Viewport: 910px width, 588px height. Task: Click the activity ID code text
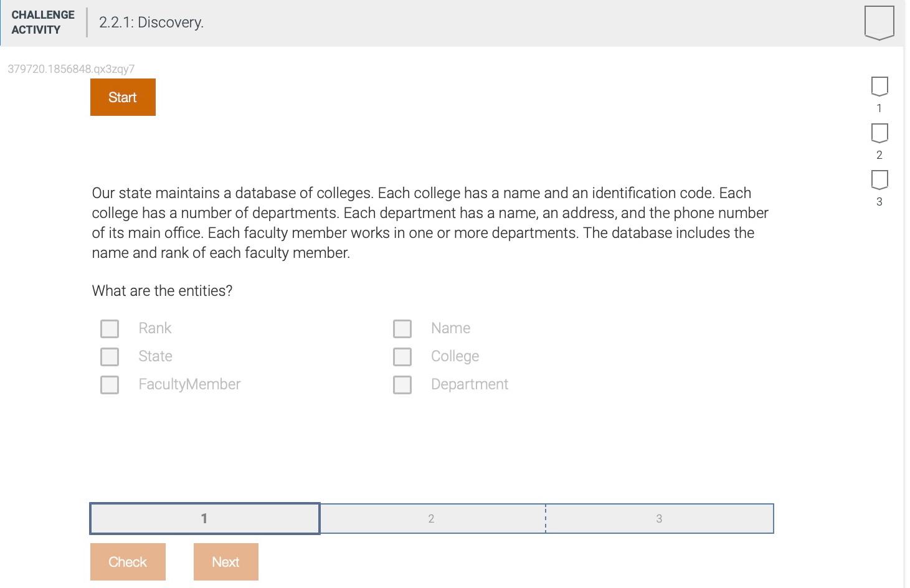click(71, 69)
